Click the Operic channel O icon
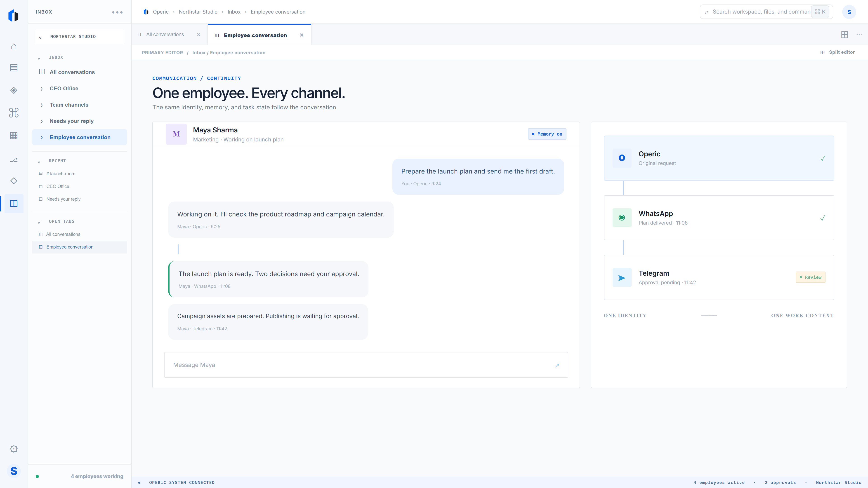Screen dimensions: 868x488 (x=622, y=158)
